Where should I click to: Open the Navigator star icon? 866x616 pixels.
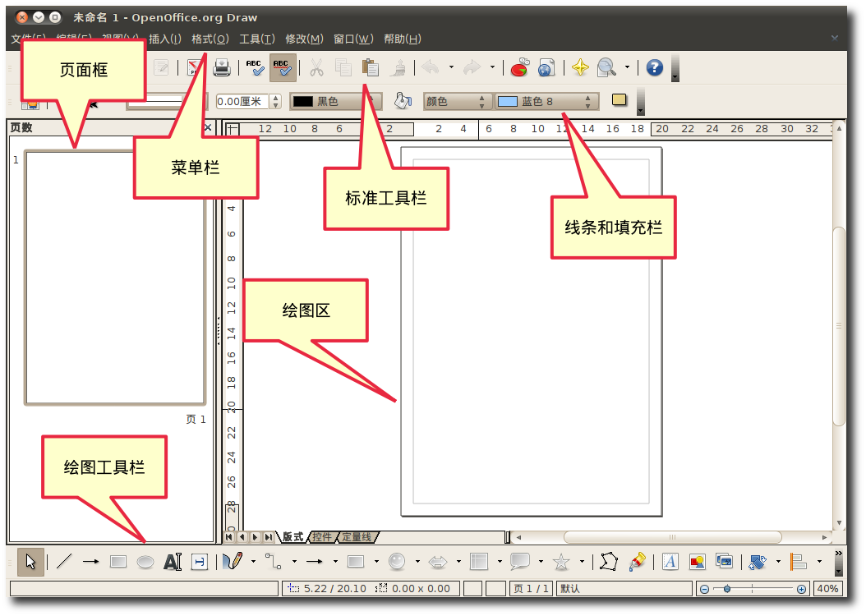[580, 67]
